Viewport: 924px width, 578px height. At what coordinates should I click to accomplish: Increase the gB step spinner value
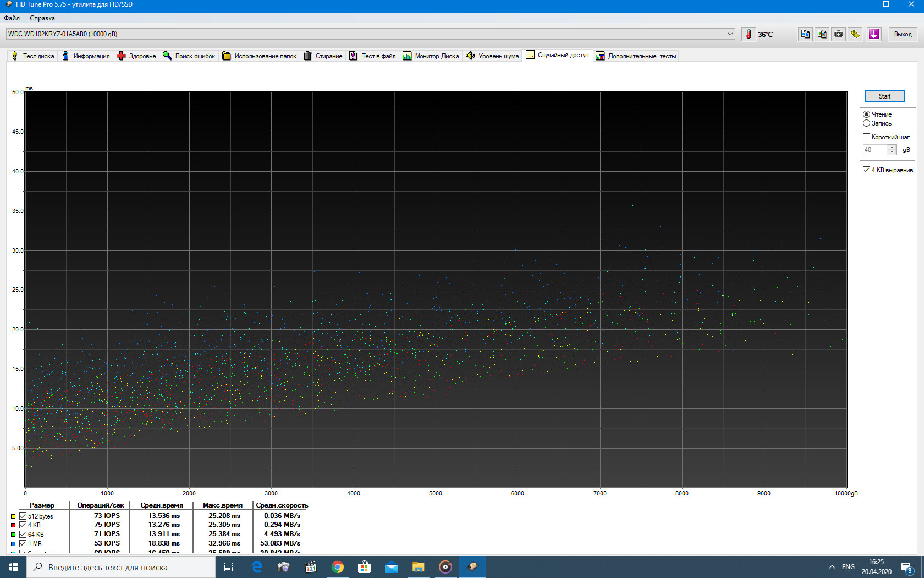(892, 147)
